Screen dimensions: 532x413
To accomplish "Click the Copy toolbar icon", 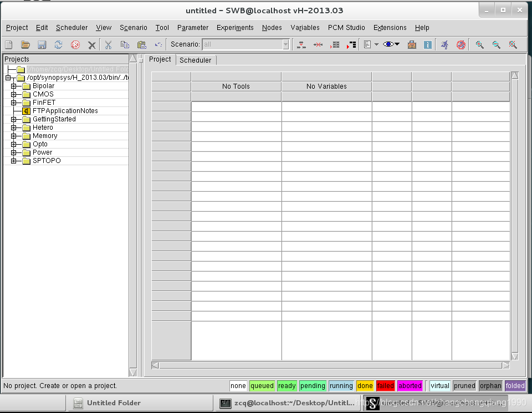I will [125, 44].
